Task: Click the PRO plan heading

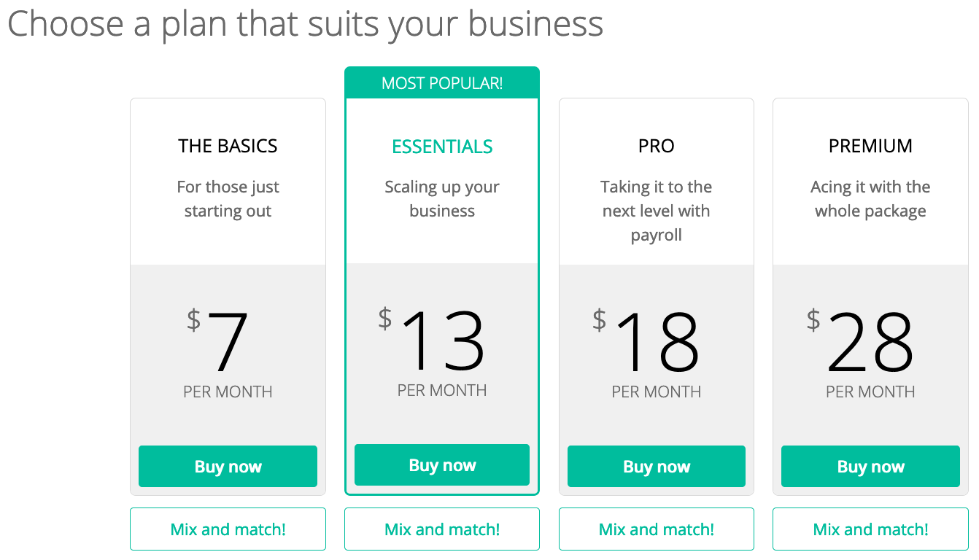Action: (657, 146)
